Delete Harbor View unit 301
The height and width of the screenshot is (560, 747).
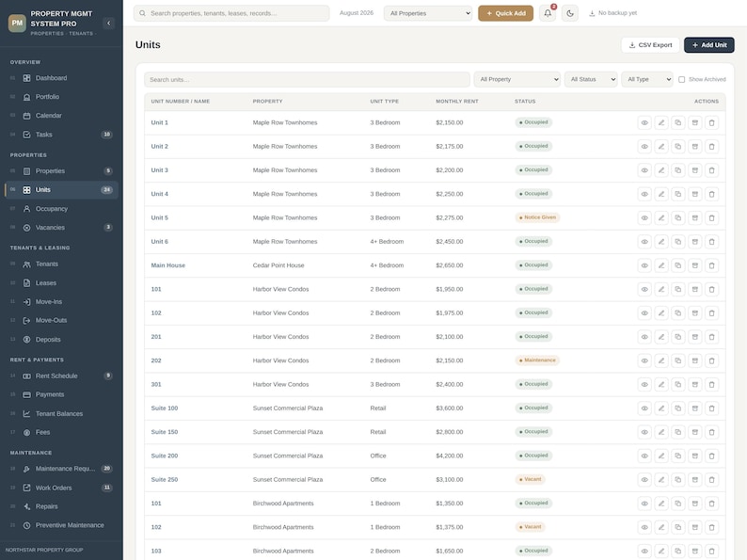coord(712,385)
